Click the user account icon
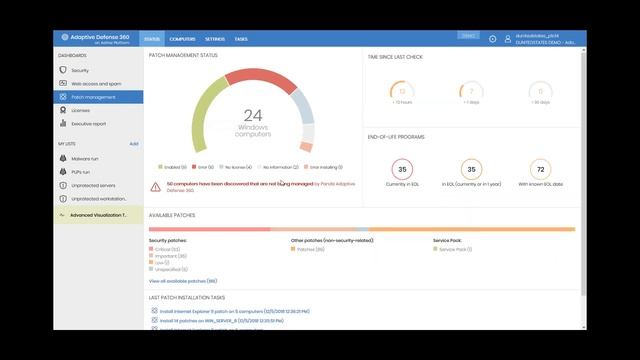The image size is (640, 360). point(508,39)
